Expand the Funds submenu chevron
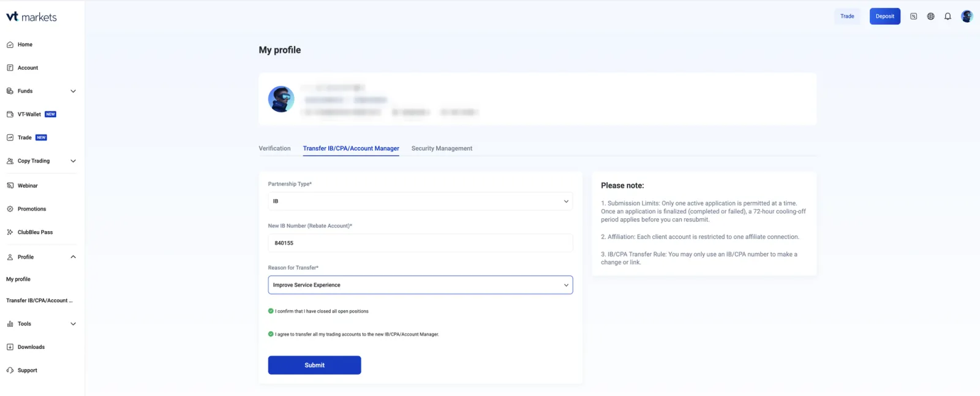This screenshot has height=396, width=980. pyautogui.click(x=73, y=91)
